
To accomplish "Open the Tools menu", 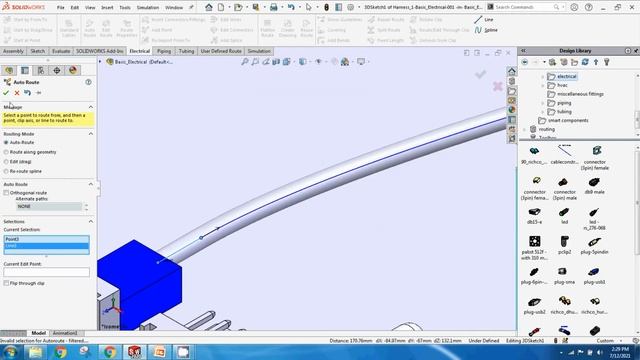I will click(125, 7).
